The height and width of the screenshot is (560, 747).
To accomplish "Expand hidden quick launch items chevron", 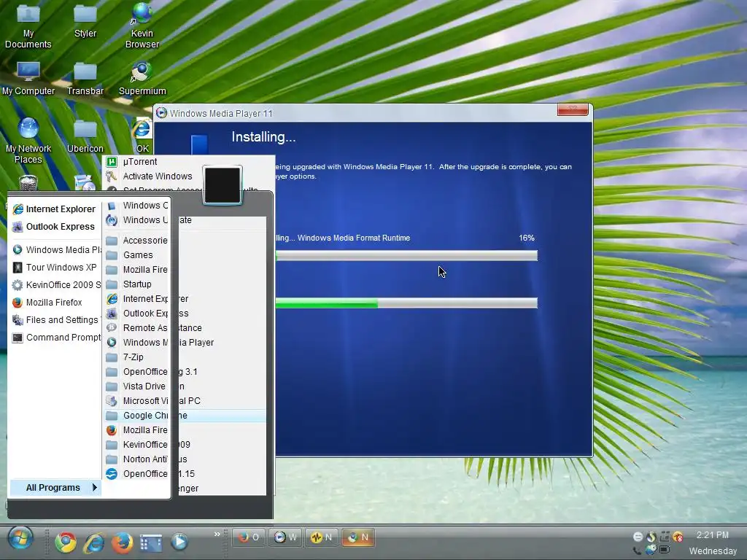I will pos(217,534).
